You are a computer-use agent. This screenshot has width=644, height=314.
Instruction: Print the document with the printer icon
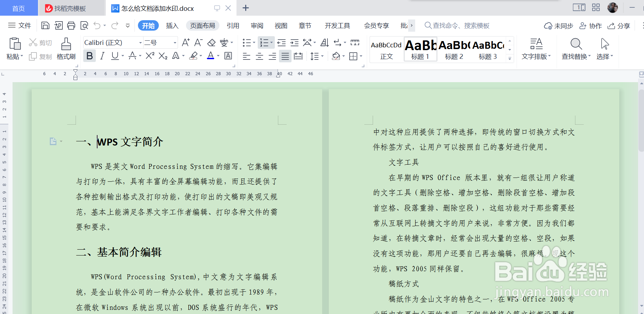[71, 25]
